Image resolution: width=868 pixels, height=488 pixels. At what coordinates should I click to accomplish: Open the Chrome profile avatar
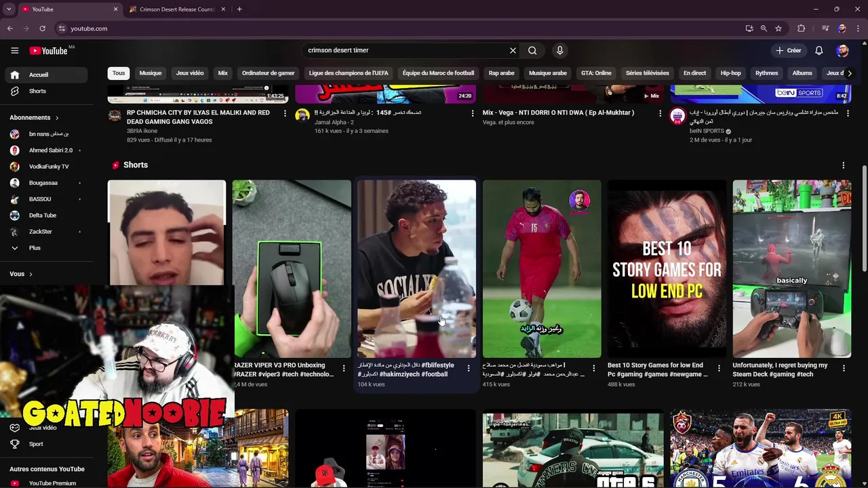pyautogui.click(x=842, y=28)
